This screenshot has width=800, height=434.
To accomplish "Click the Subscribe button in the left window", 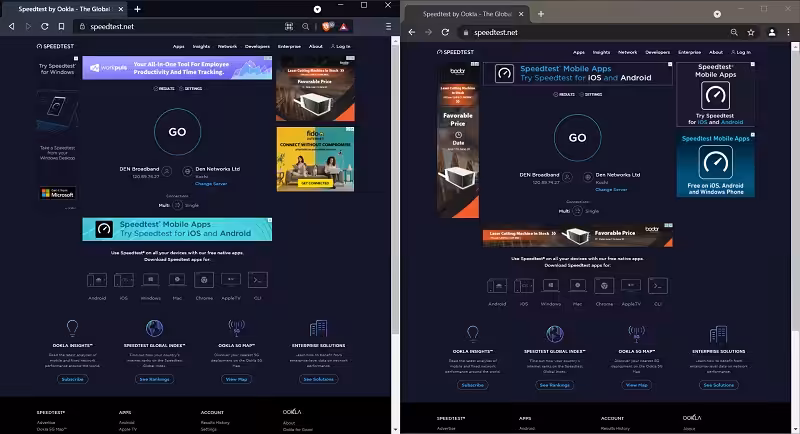I will (x=72, y=379).
